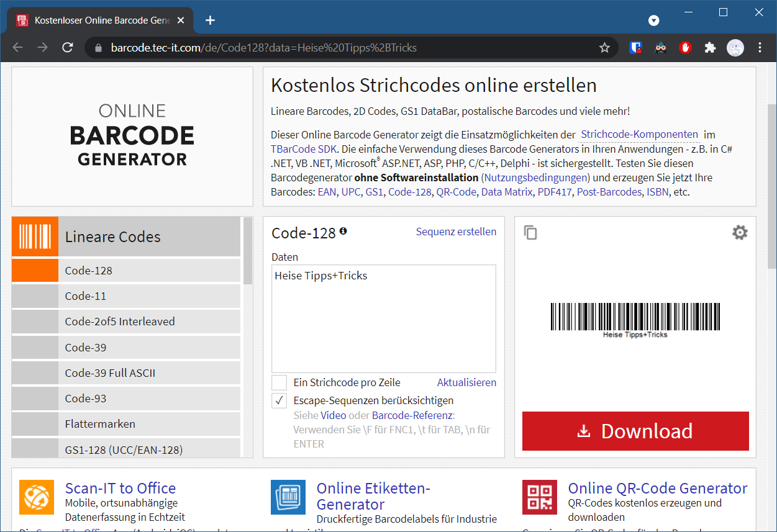Click the barcode list scrollbar thumb
Screen dimensions: 777x532
248,250
